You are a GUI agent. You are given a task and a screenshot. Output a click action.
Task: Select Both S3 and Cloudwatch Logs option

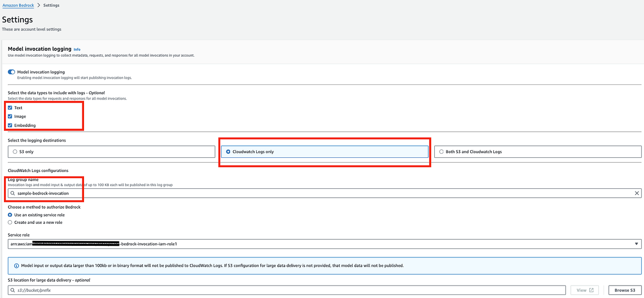[538, 152]
